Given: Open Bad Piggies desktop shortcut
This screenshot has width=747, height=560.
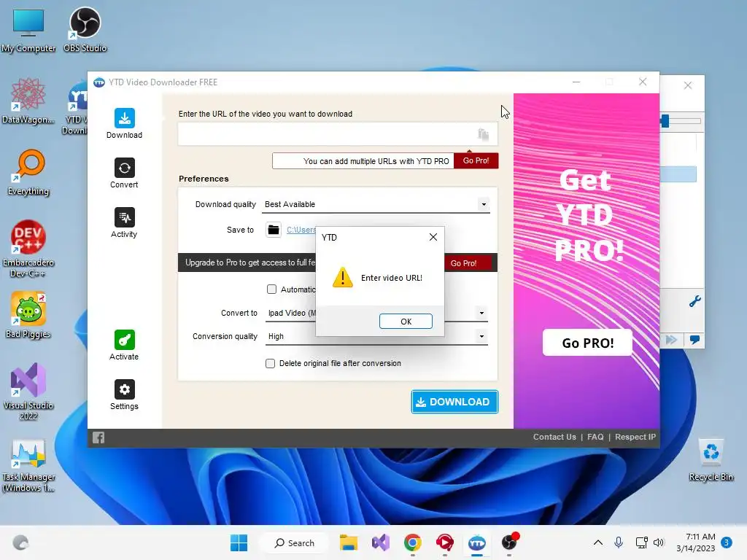Looking at the screenshot, I should (28, 315).
